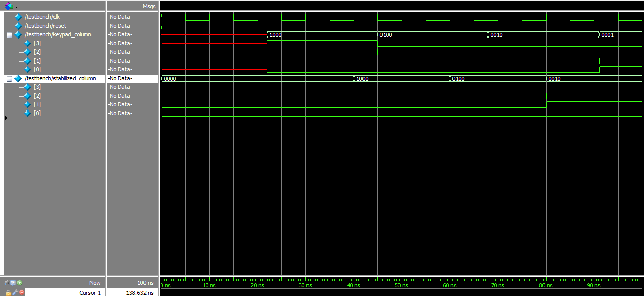The width and height of the screenshot is (644, 296).
Task: Click the 0100 value on stabilized_column waveform
Action: click(458, 79)
